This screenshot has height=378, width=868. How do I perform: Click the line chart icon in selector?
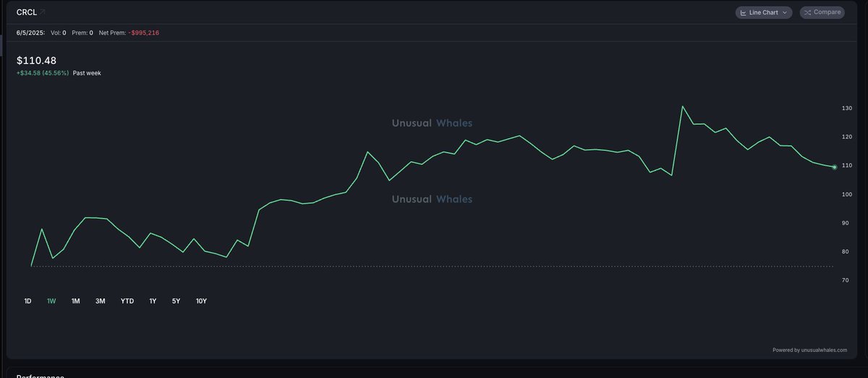pyautogui.click(x=744, y=12)
